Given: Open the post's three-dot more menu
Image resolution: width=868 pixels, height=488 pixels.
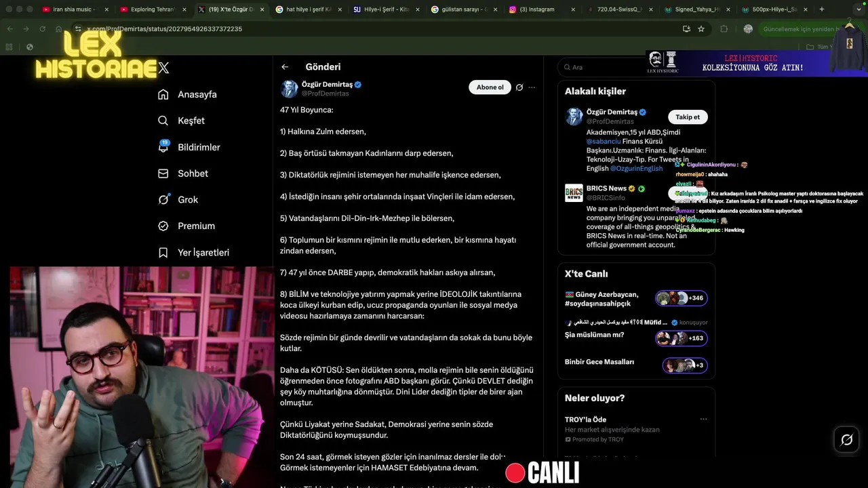Looking at the screenshot, I should pyautogui.click(x=532, y=87).
